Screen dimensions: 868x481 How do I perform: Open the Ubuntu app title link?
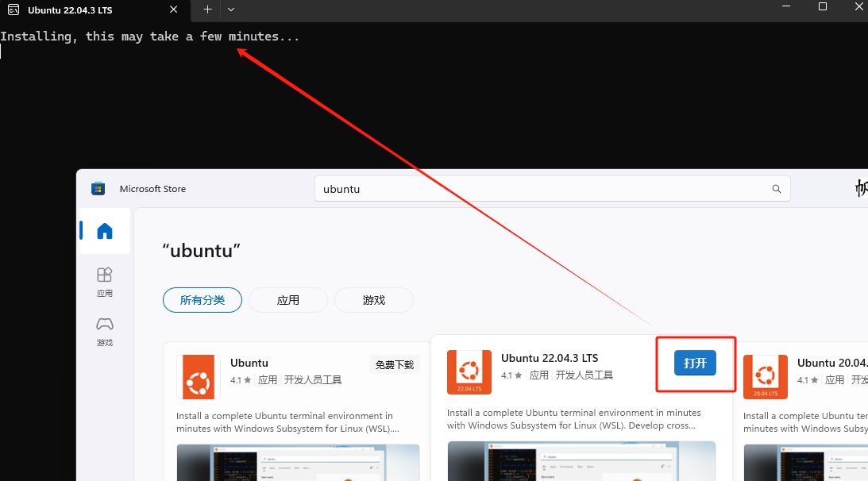[x=249, y=363]
